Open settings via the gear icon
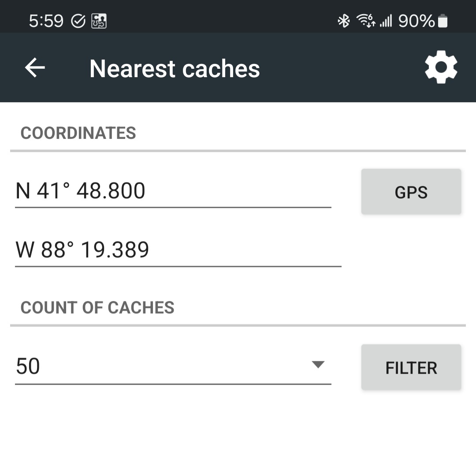 pyautogui.click(x=441, y=67)
